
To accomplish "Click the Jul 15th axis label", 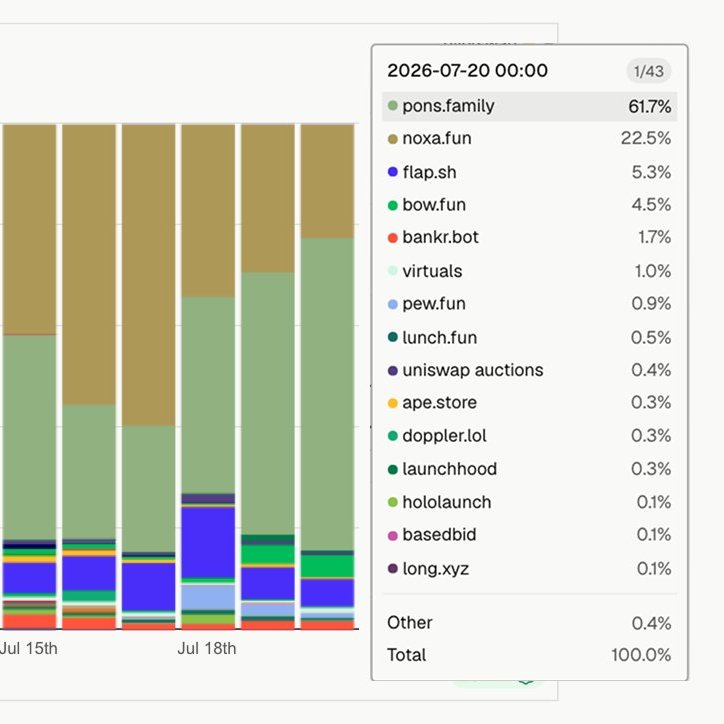I will pyautogui.click(x=29, y=648).
